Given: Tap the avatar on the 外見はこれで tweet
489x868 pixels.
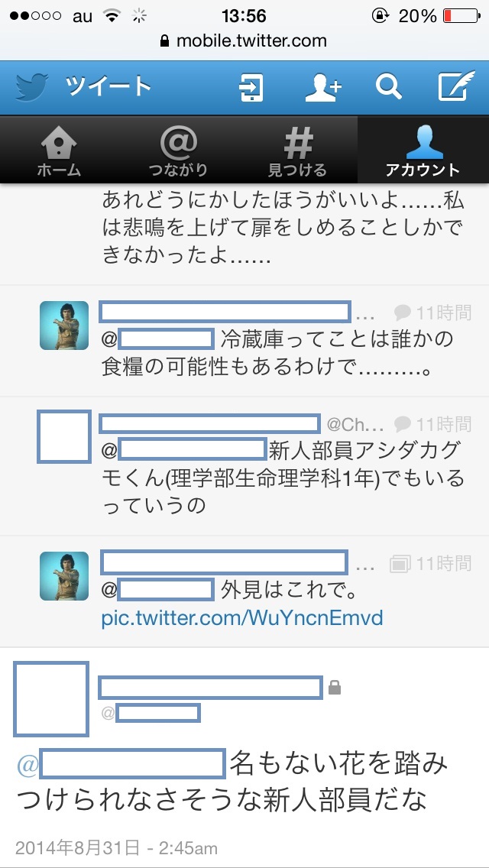Looking at the screenshot, I should click(64, 575).
